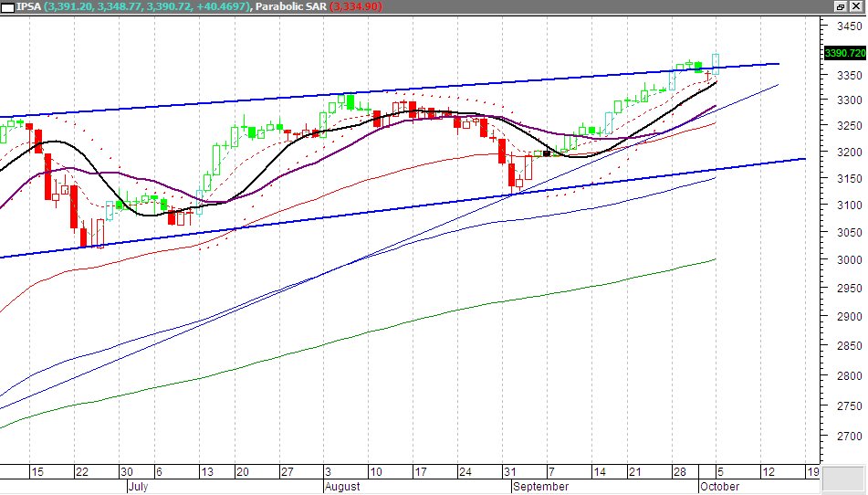The width and height of the screenshot is (868, 495).
Task: Click date label 12 on time axis
Action: pyautogui.click(x=769, y=472)
